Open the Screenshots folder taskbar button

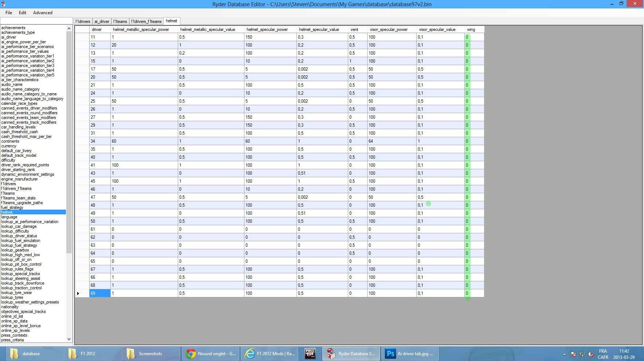click(151, 354)
